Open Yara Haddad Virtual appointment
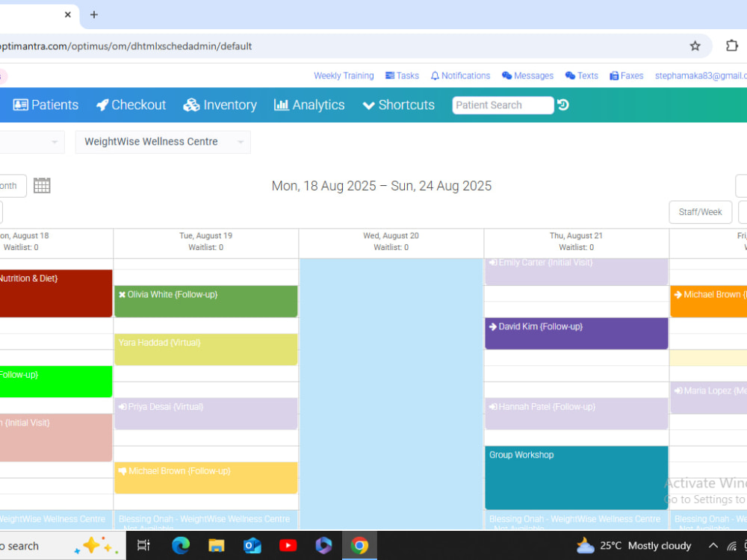Viewport: 747px width, 560px height. coord(206,349)
